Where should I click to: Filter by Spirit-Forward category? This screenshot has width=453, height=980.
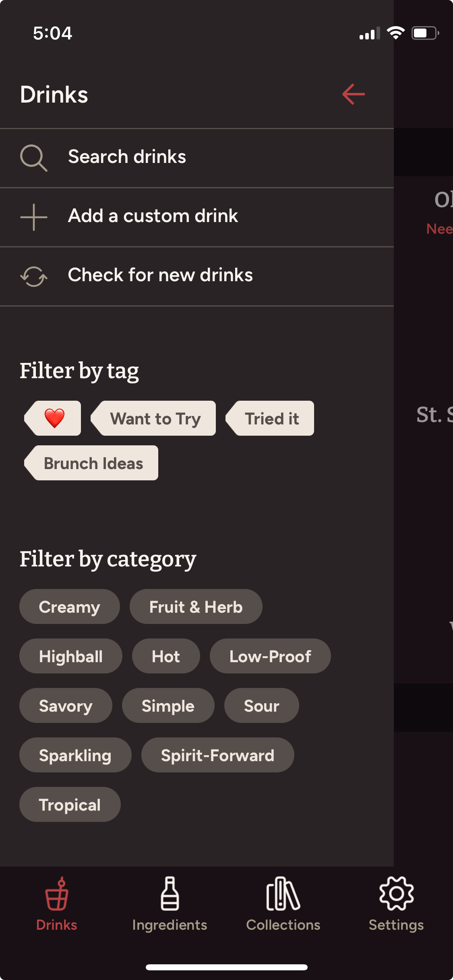click(x=218, y=755)
